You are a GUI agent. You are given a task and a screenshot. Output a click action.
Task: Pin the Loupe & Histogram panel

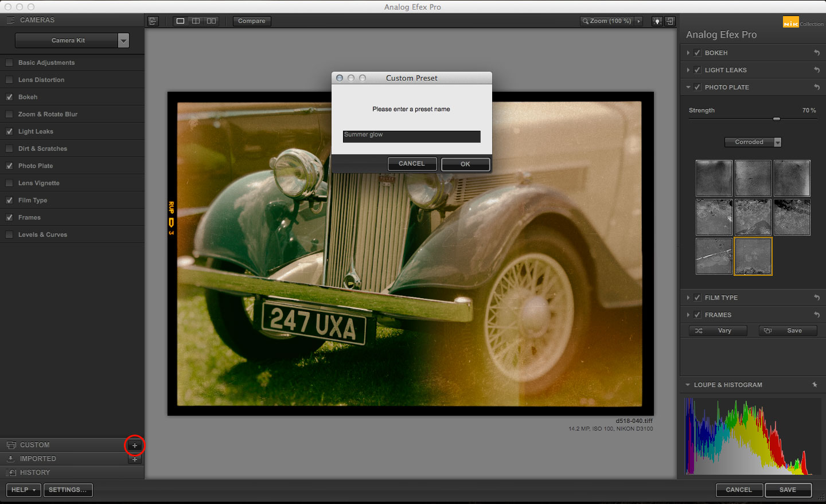pos(815,385)
